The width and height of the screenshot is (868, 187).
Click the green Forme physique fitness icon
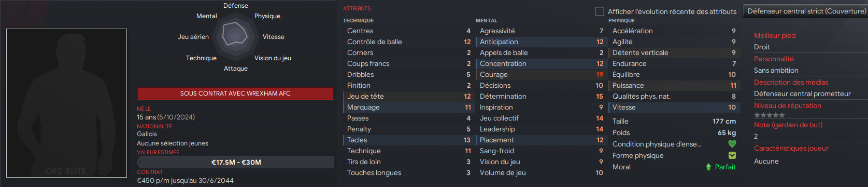732,155
